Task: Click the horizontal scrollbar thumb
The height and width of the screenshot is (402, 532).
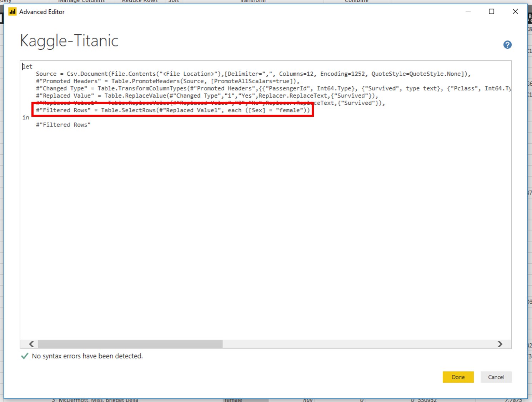Action: [130, 344]
